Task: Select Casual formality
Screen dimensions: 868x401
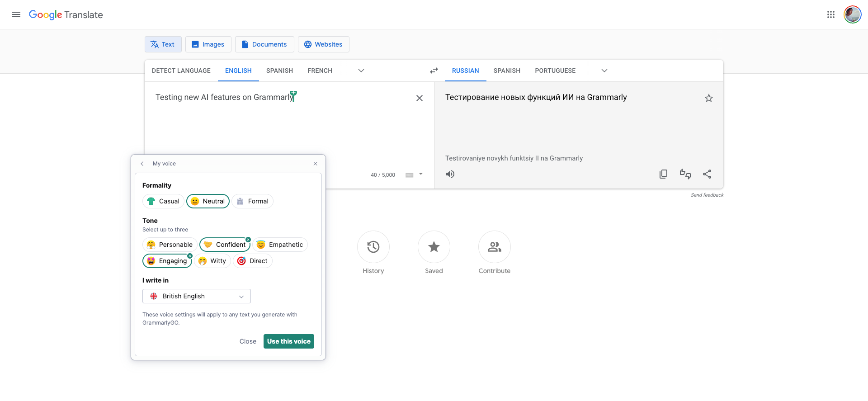Action: coord(163,201)
